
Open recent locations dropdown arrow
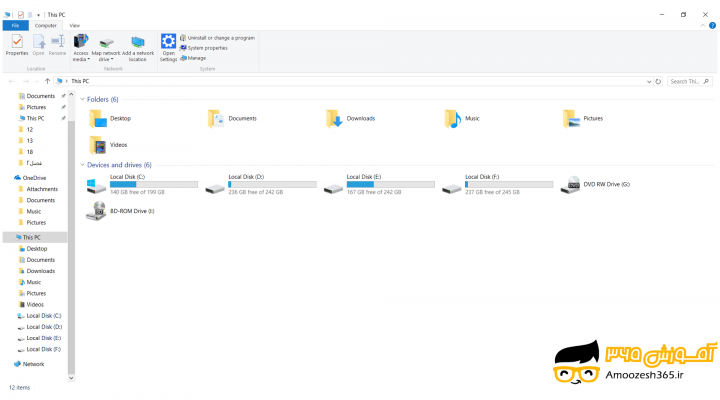37,82
